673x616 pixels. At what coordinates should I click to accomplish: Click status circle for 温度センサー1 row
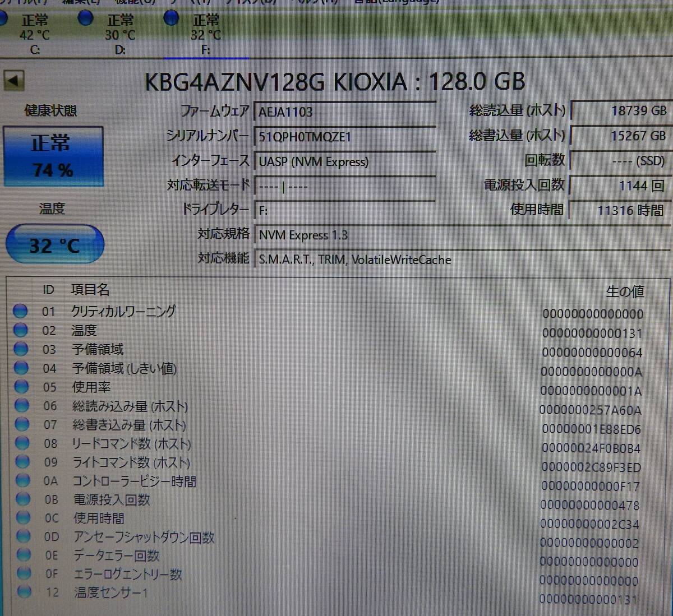(25, 591)
